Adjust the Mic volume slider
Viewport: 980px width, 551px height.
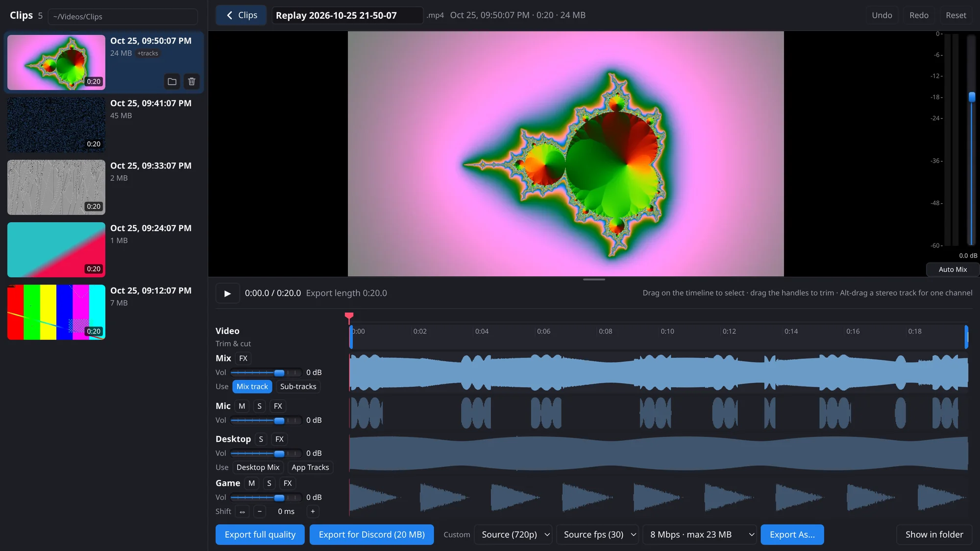tap(266, 421)
